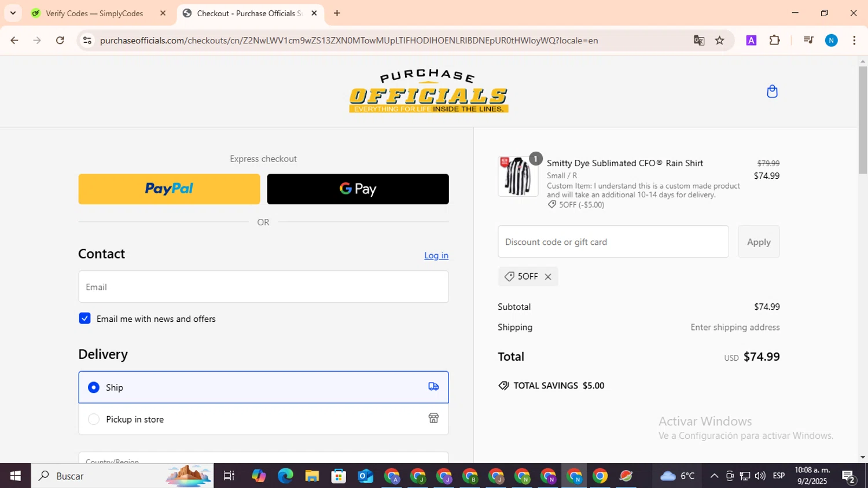
Task: Apply the discount code button
Action: tap(759, 241)
